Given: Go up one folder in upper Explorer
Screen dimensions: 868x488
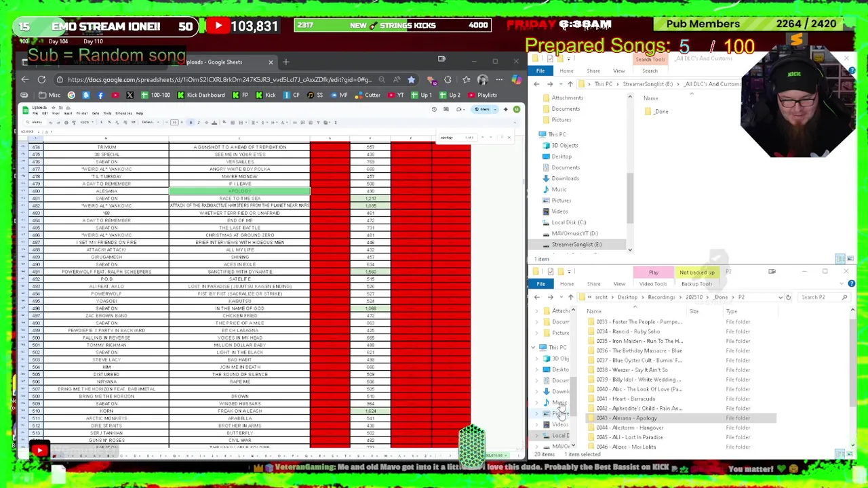Looking at the screenshot, I should coord(570,84).
